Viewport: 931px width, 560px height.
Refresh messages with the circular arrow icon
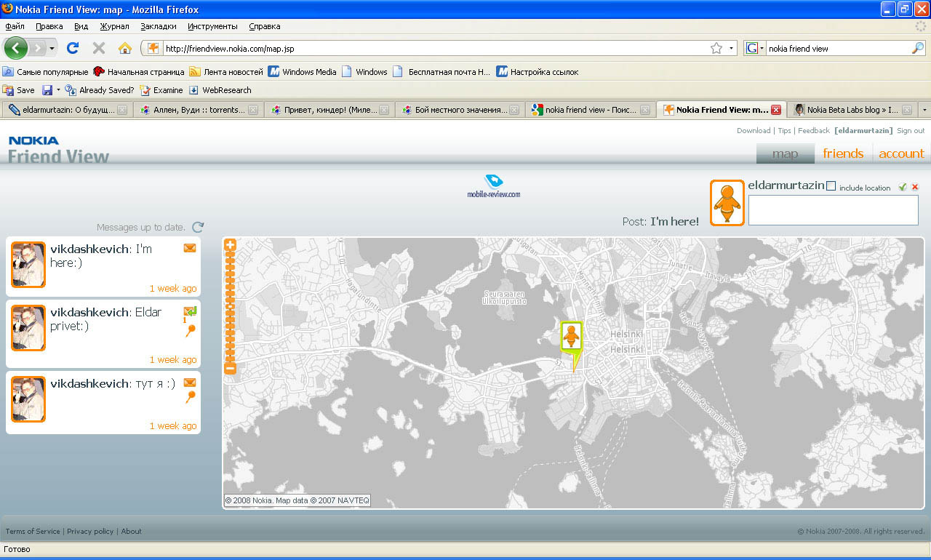(x=198, y=228)
